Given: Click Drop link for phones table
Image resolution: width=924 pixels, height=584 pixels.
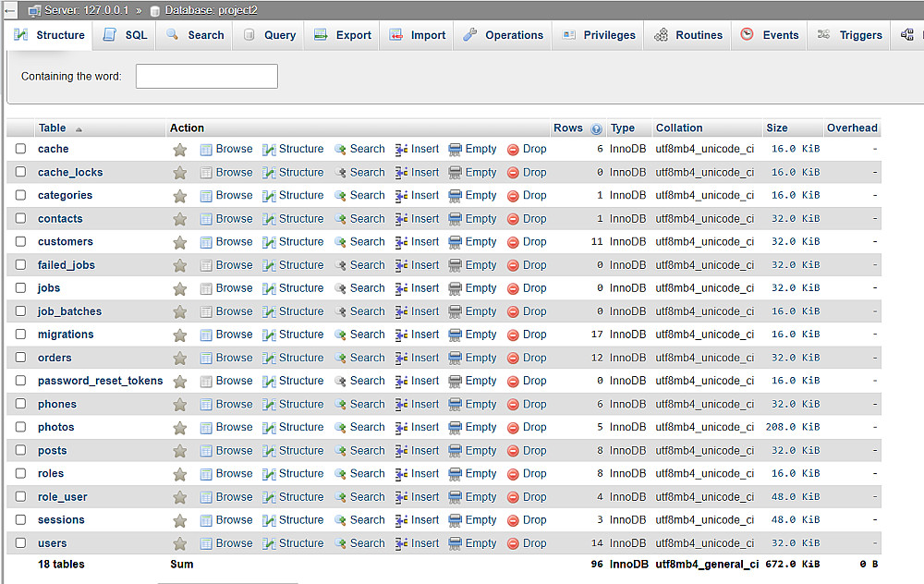Looking at the screenshot, I should pos(534,404).
